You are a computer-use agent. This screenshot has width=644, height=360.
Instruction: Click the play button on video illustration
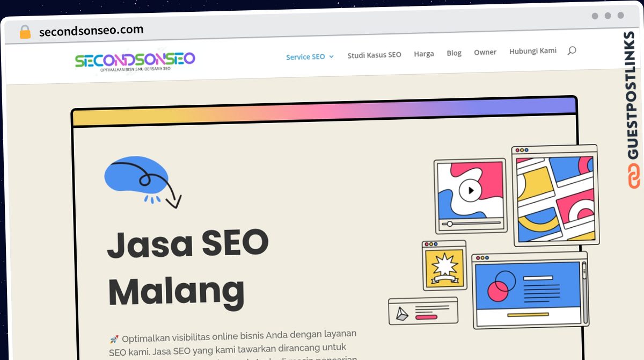[471, 190]
